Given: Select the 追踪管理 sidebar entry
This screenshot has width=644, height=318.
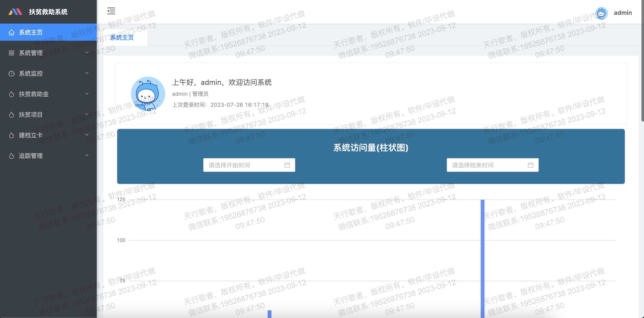Looking at the screenshot, I should click(x=31, y=156).
